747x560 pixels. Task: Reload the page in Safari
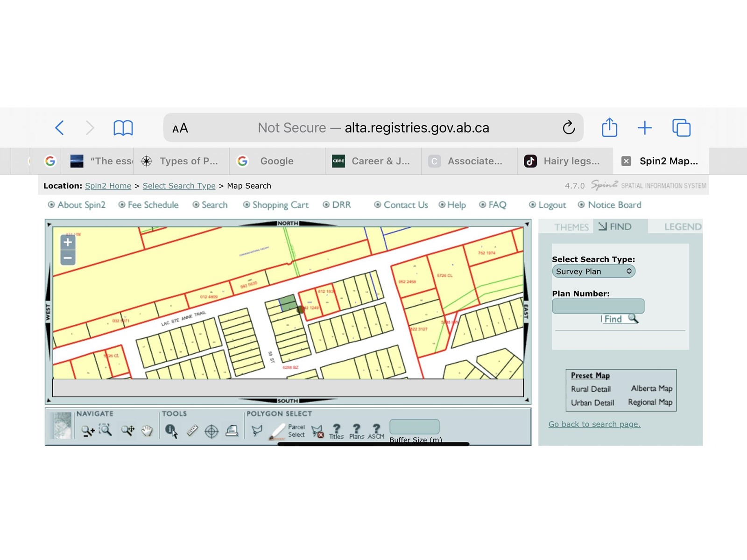pyautogui.click(x=568, y=127)
